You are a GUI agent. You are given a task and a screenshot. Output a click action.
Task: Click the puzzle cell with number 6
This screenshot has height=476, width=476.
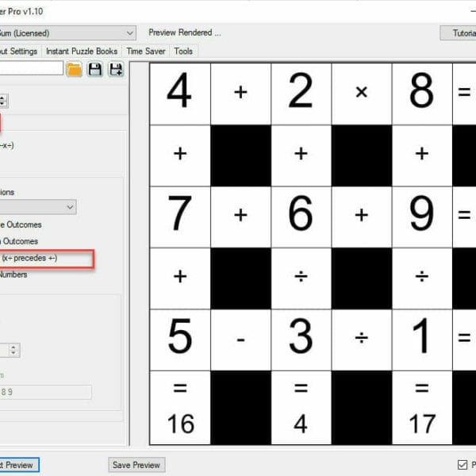pyautogui.click(x=301, y=217)
